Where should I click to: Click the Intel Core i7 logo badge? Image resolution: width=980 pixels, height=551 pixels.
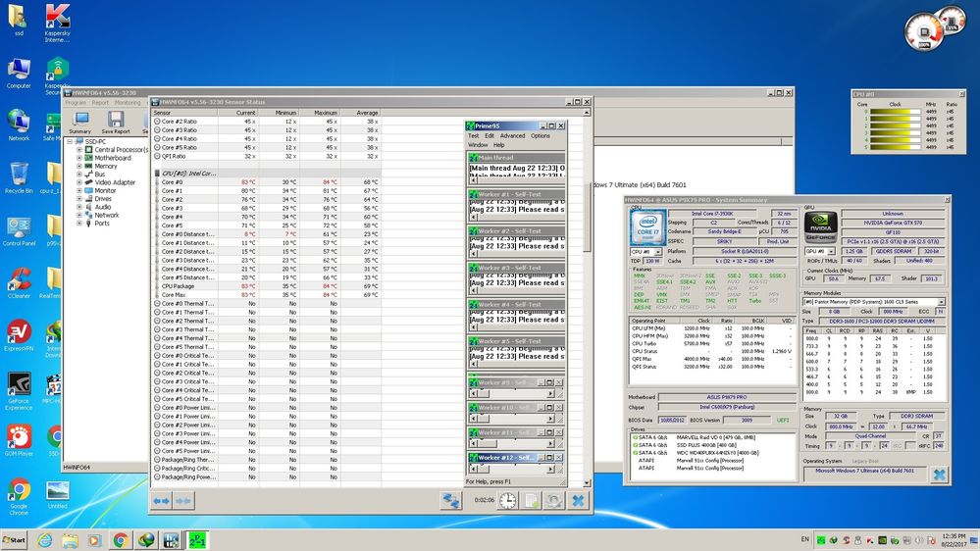pyautogui.click(x=647, y=227)
